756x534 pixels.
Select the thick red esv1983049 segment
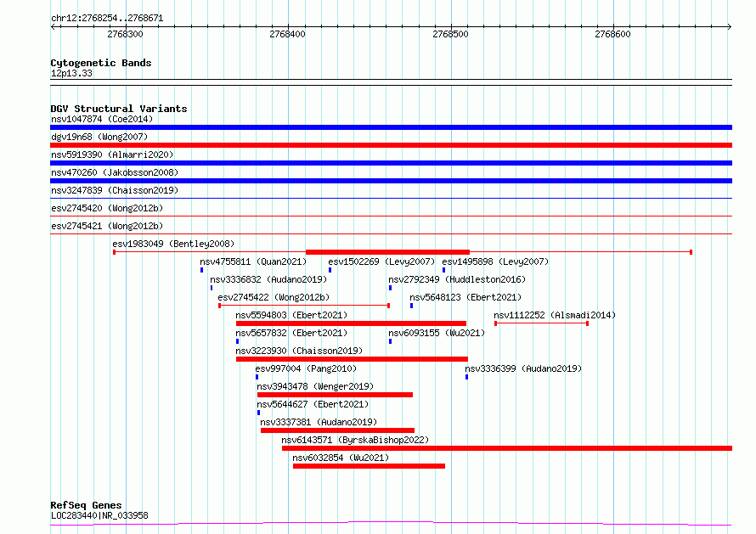click(387, 252)
